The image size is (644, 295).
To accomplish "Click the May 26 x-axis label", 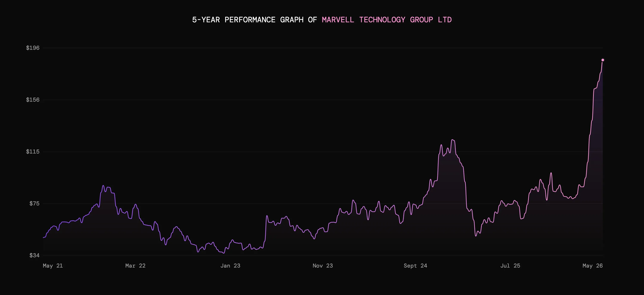I will click(592, 266).
